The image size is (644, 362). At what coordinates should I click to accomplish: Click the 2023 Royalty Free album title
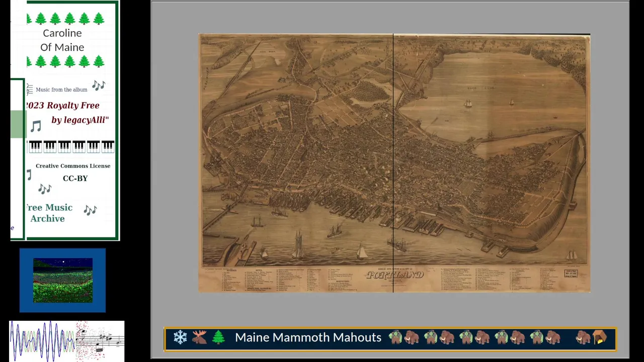63,106
